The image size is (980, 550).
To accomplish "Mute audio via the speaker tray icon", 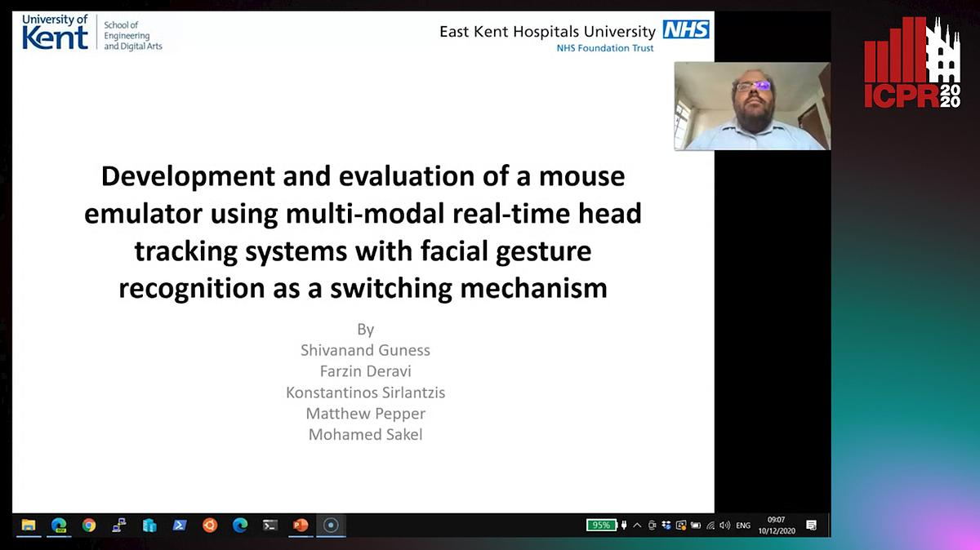I will (724, 526).
